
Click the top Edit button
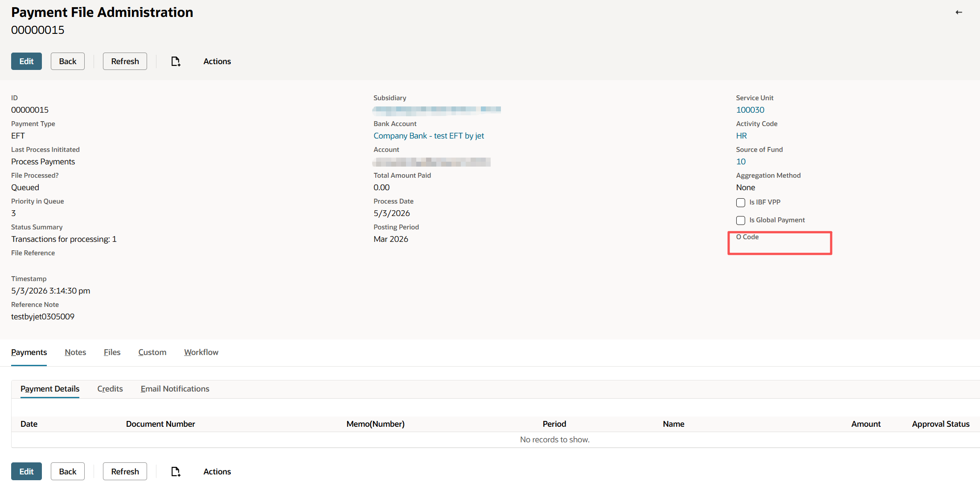pos(26,61)
